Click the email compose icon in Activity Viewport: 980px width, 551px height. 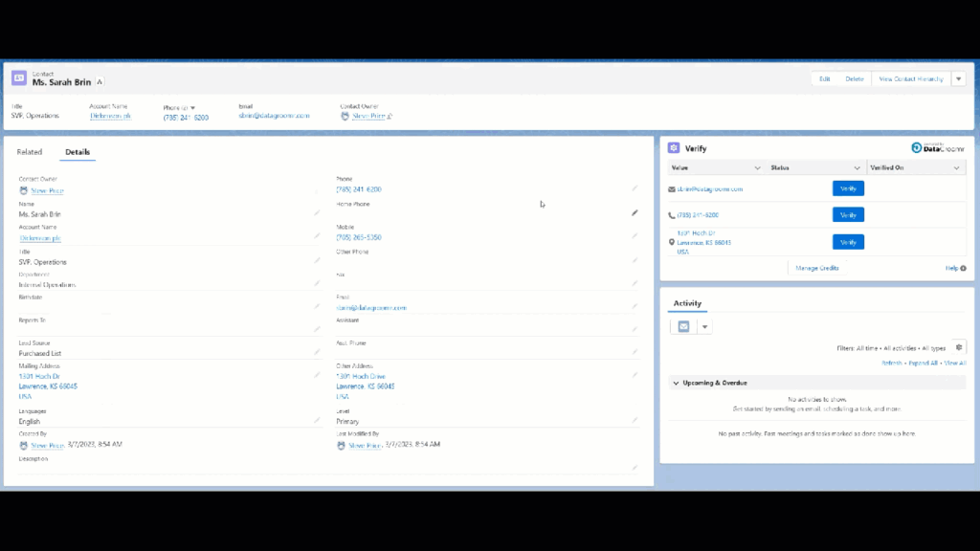(x=683, y=326)
